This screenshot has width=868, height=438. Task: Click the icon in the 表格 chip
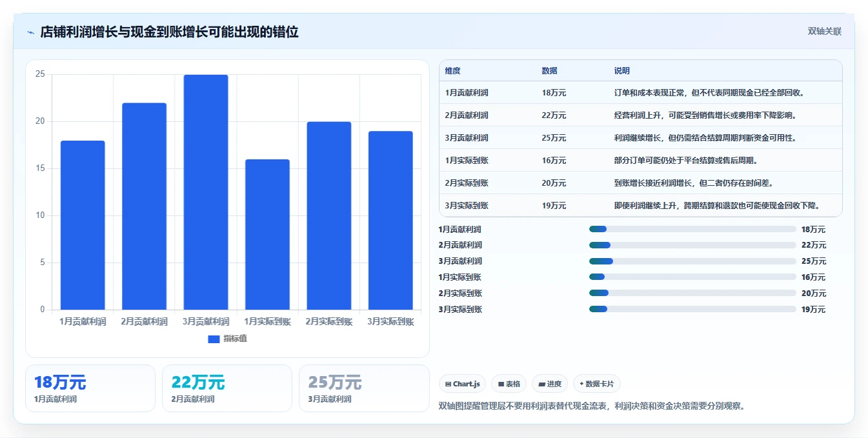point(501,384)
